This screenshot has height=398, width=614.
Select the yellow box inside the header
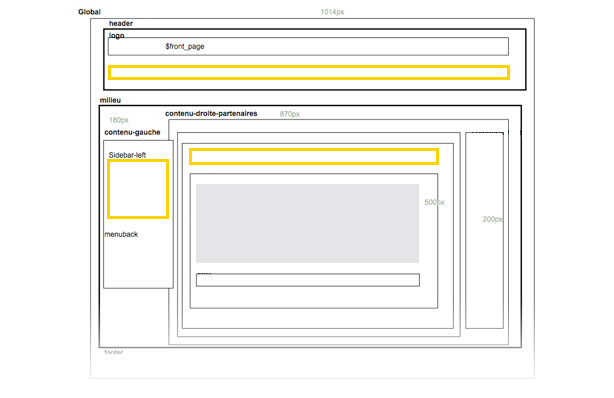(x=309, y=72)
